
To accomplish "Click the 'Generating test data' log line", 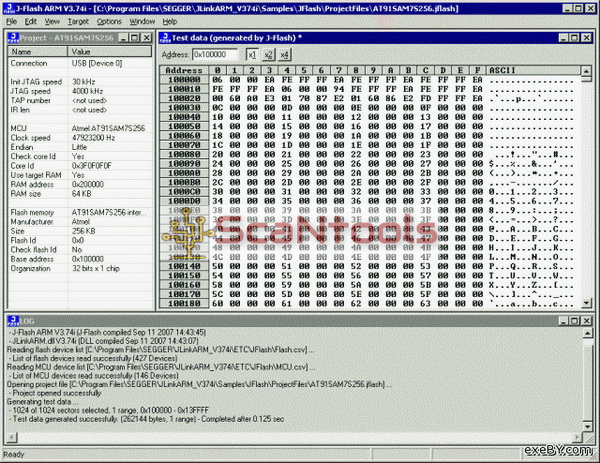I will click(43, 402).
